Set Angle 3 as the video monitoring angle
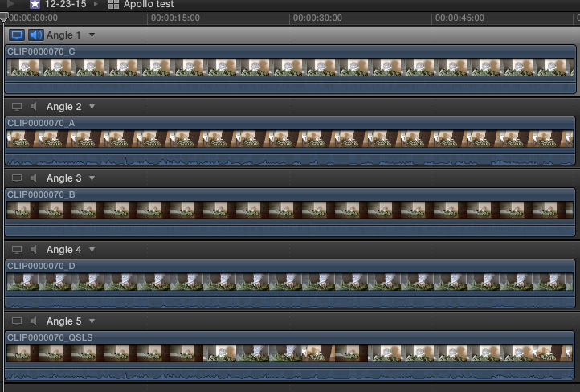Image resolution: width=580 pixels, height=392 pixels. point(17,178)
